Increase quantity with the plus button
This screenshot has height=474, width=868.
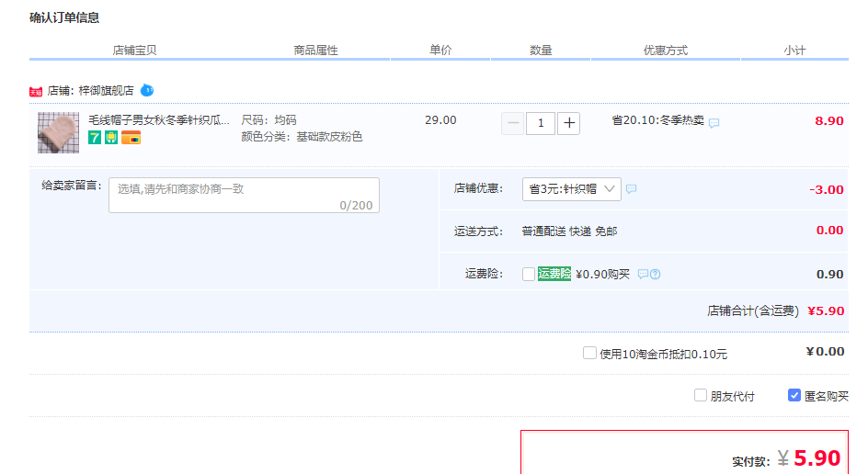click(x=569, y=123)
